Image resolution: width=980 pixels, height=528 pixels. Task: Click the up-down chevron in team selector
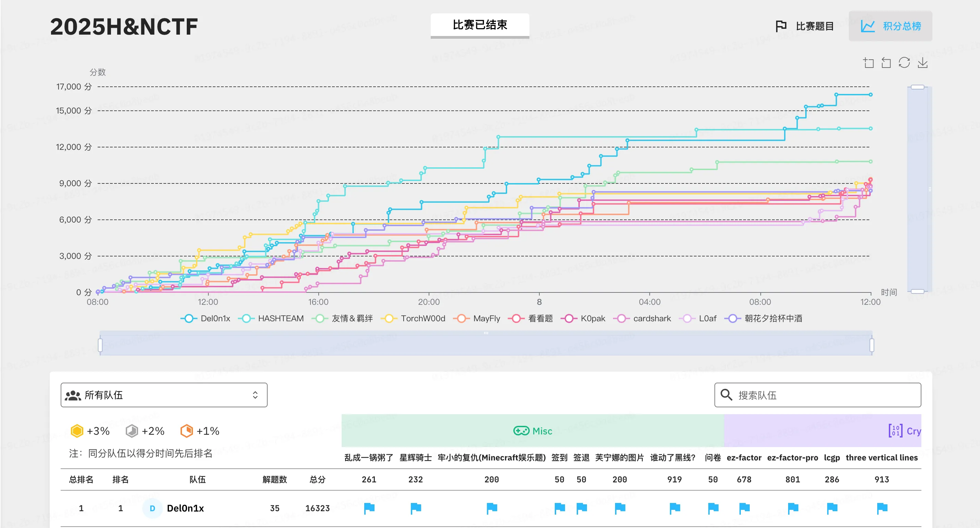[255, 395]
